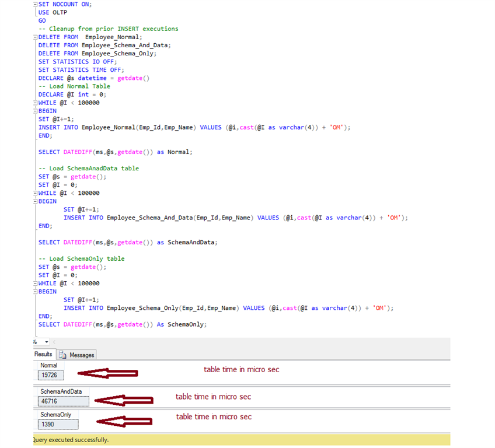Screen dimensions: 495x448
Task: Click the Normal column header
Action: (x=49, y=365)
